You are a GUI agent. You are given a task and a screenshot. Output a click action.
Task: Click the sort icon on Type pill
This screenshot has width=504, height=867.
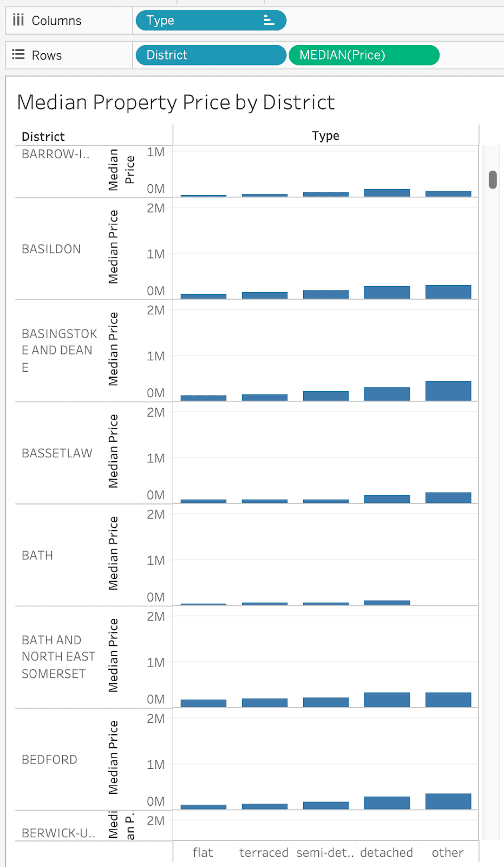269,21
